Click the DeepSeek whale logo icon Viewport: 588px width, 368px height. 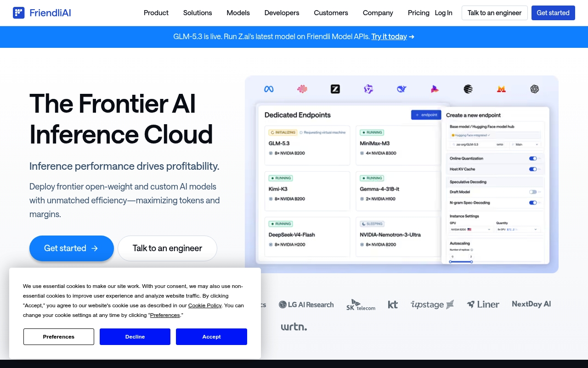(x=401, y=89)
